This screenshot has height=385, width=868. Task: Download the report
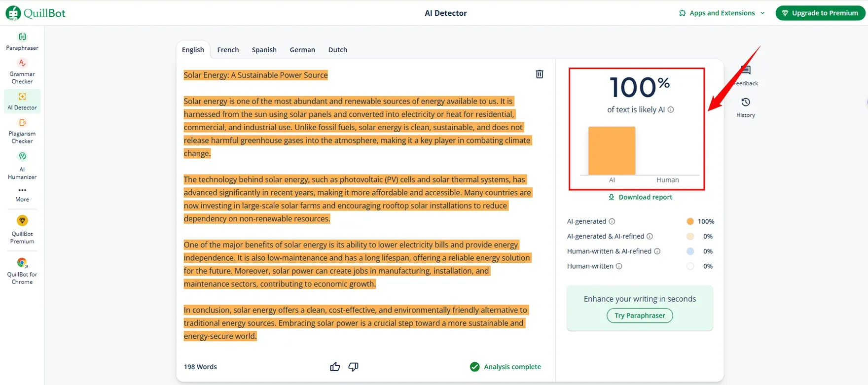pyautogui.click(x=640, y=197)
